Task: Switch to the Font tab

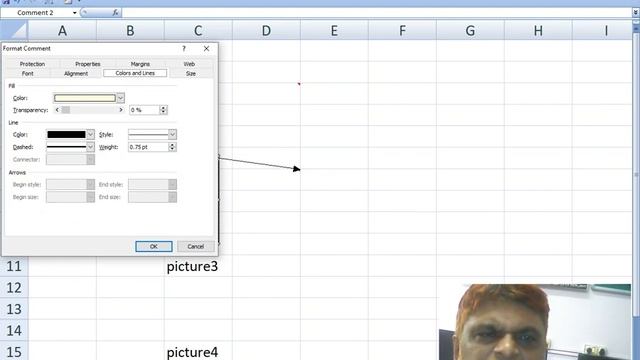Action: [x=27, y=73]
